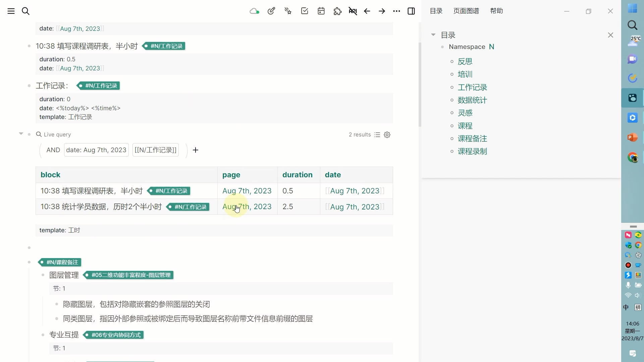The width and height of the screenshot is (644, 362).
Task: Click bullet of 图层管理 block
Action: [x=43, y=275]
